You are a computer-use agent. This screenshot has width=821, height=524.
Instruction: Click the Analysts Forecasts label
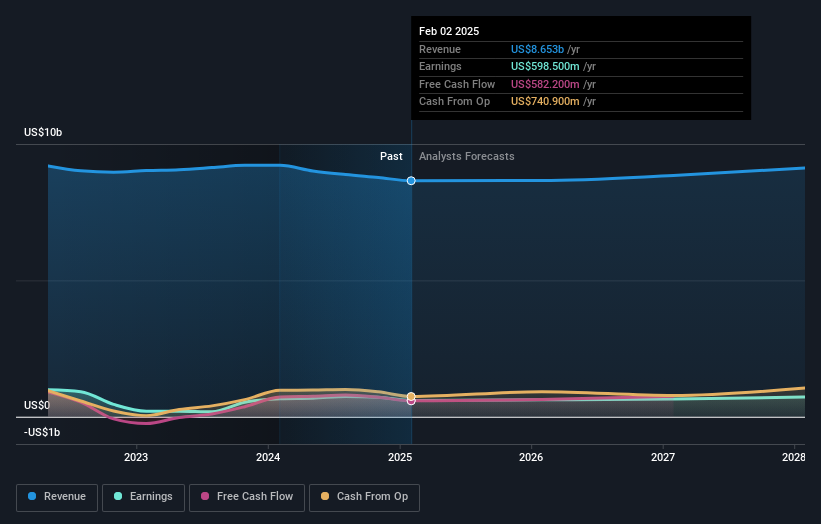pos(467,156)
